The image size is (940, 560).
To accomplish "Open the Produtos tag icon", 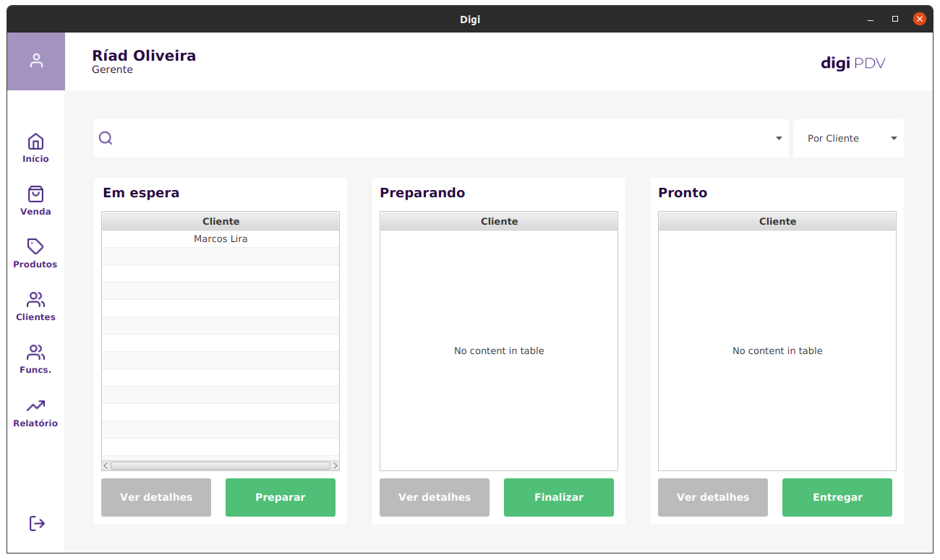I will [35, 247].
